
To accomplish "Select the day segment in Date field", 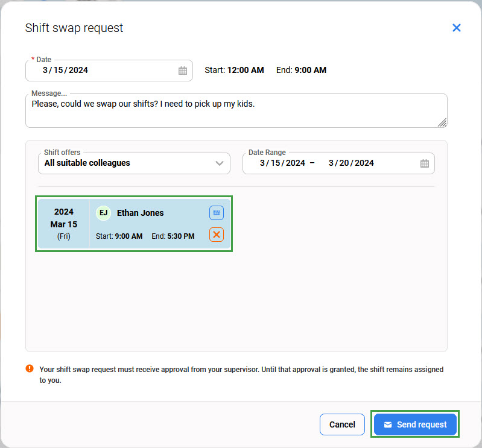I will click(x=58, y=70).
